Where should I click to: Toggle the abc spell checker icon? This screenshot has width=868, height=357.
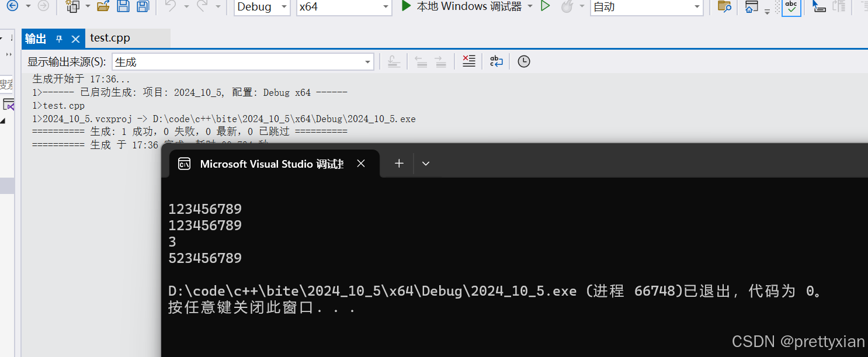(791, 6)
